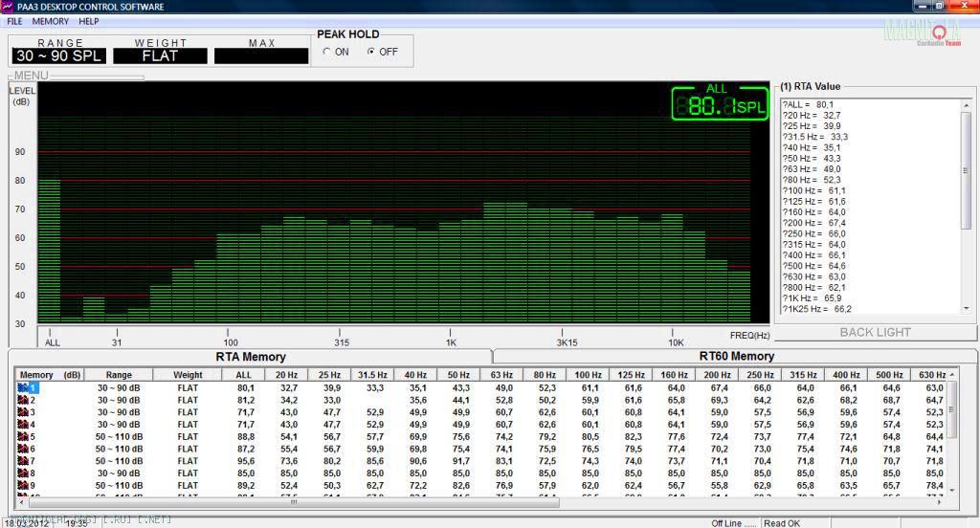The height and width of the screenshot is (528, 980).
Task: Click the 20 Hz column header
Action: [287, 375]
